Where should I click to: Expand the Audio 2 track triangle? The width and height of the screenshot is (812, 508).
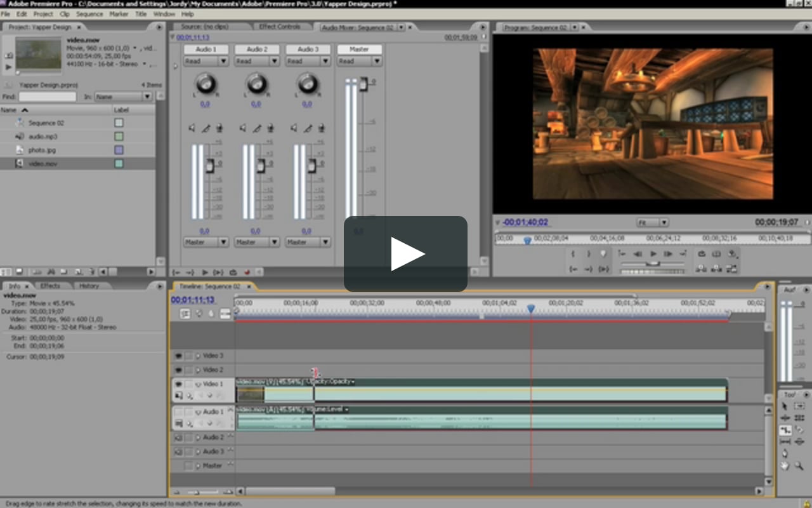(197, 438)
